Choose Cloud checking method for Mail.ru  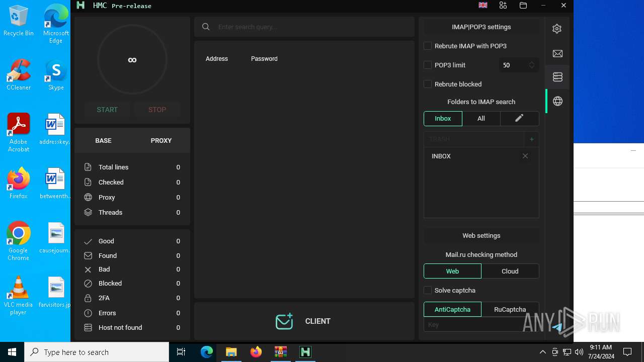[510, 271]
